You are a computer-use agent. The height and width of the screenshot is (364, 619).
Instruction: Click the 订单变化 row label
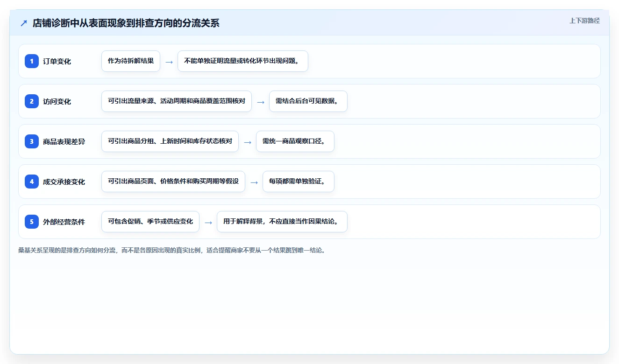tap(57, 61)
